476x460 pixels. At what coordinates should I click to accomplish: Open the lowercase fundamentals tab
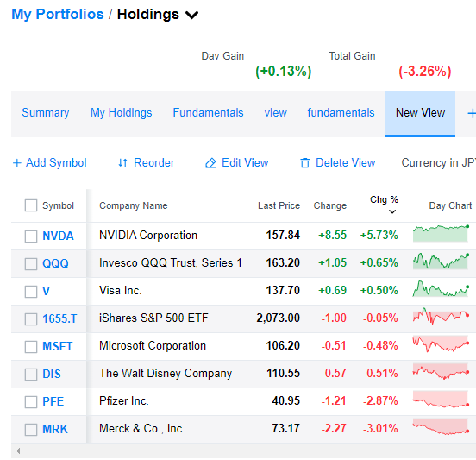coord(341,113)
